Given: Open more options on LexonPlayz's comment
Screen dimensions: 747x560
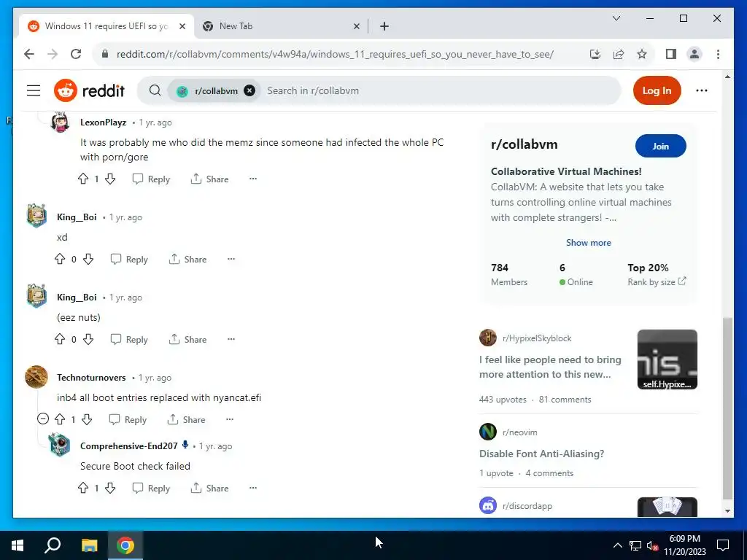Looking at the screenshot, I should pyautogui.click(x=253, y=179).
